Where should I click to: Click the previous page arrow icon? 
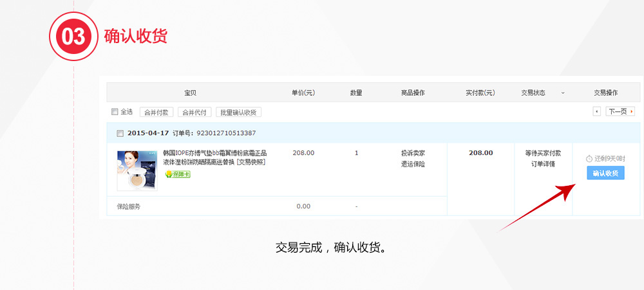(596, 111)
